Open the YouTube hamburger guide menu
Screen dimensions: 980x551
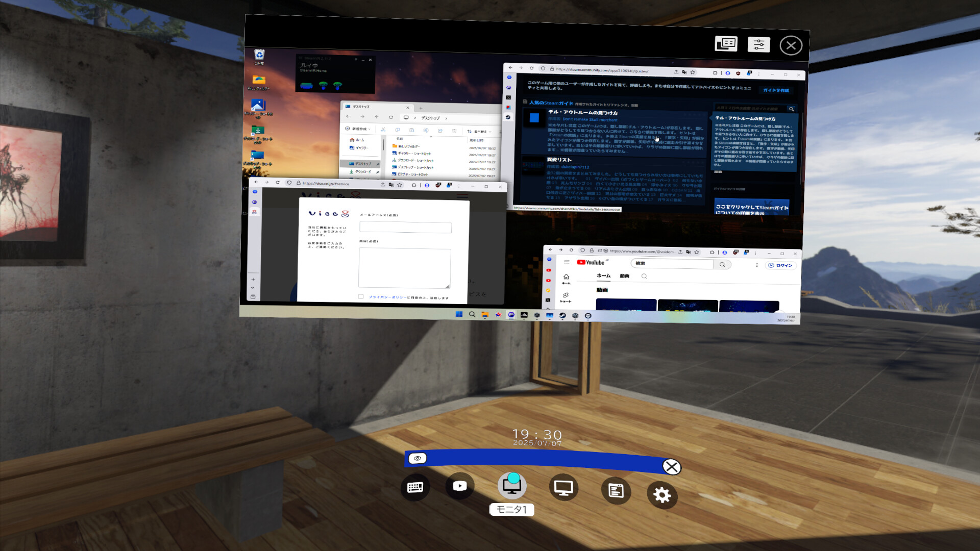coord(567,262)
